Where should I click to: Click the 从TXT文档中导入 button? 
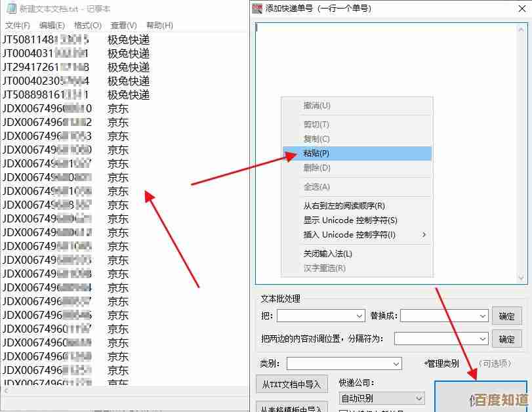coord(291,384)
